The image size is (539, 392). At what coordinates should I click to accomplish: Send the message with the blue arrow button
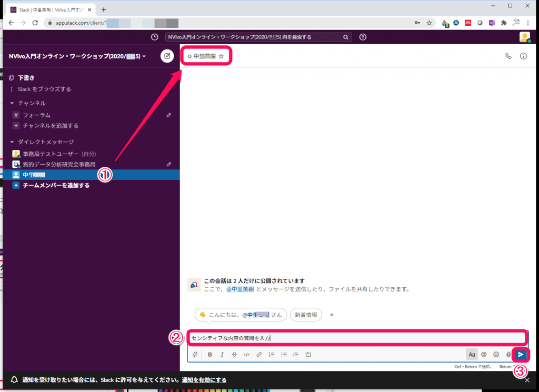point(521,355)
